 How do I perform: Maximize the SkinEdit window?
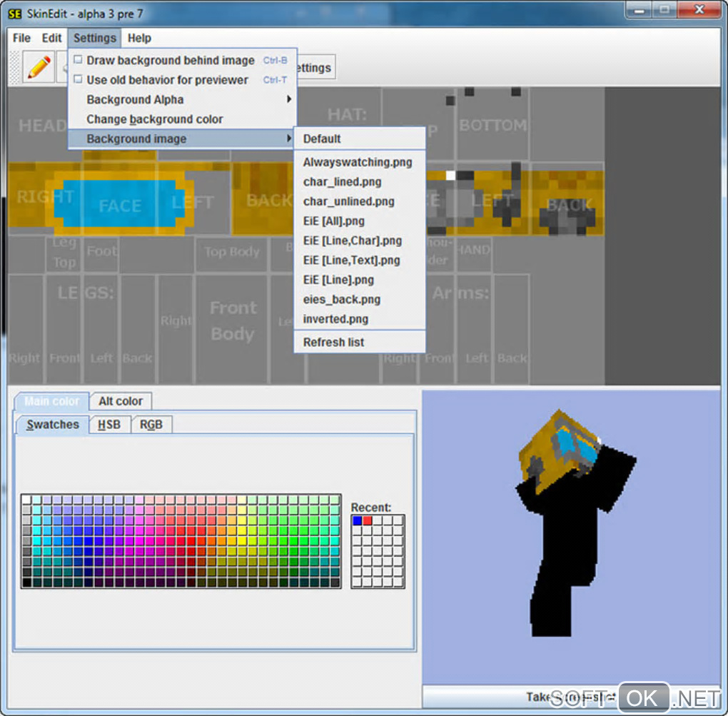(x=665, y=11)
